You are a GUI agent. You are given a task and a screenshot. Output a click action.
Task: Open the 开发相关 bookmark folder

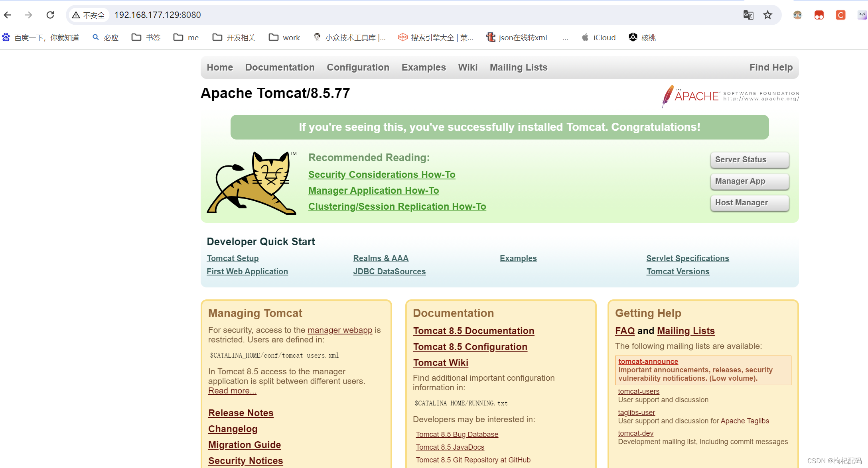[x=234, y=37]
